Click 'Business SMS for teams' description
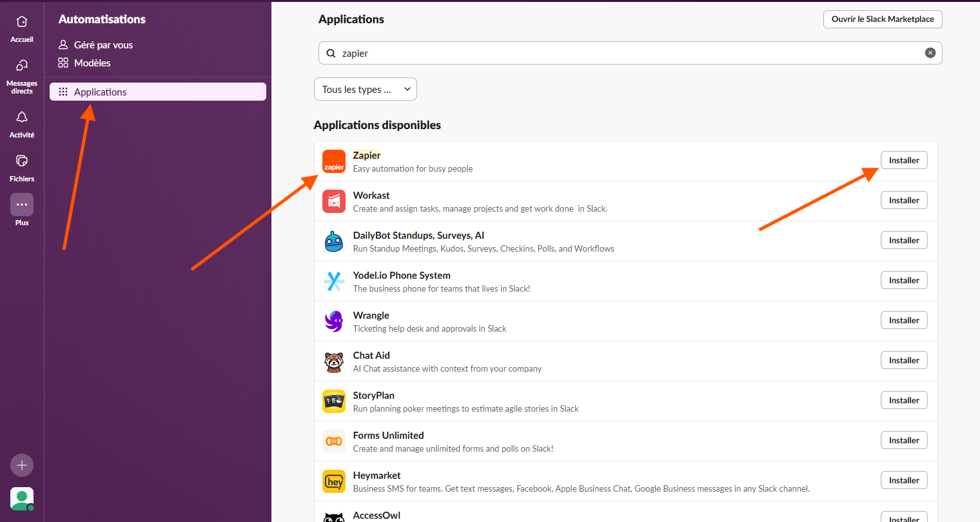The width and height of the screenshot is (980, 522). coord(582,489)
